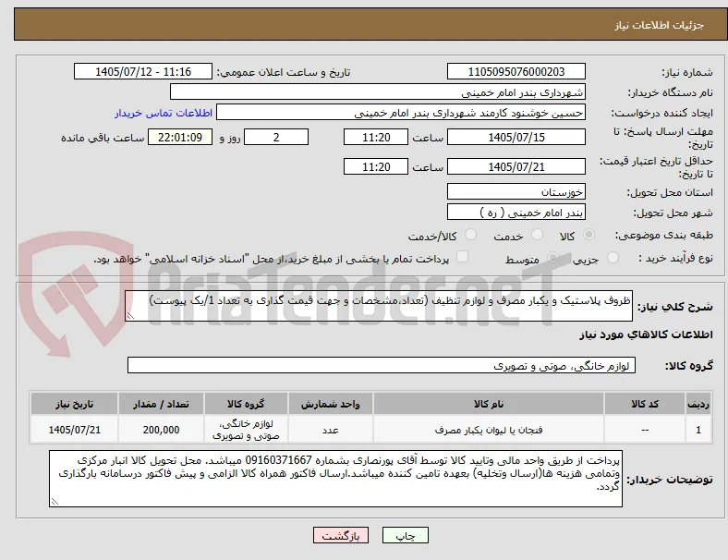
Task: Click the announcement date field 1405/07/12 - 11:16
Action: click(143, 71)
